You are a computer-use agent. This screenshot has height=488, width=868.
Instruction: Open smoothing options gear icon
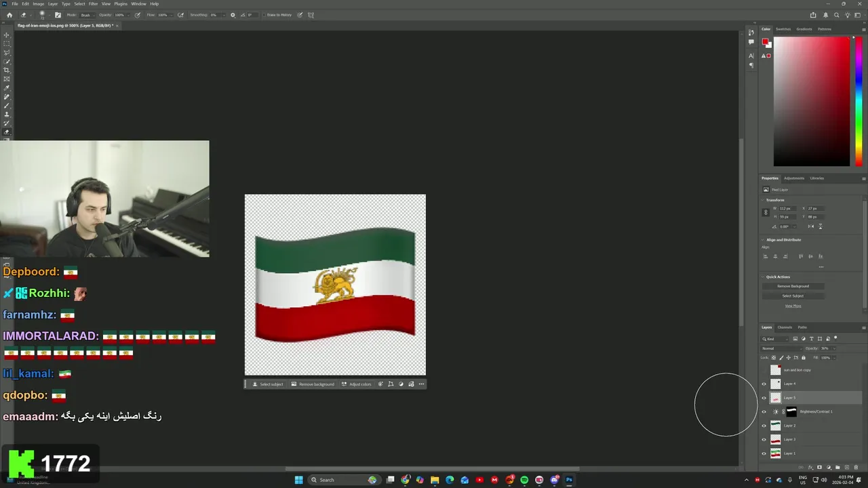(233, 15)
